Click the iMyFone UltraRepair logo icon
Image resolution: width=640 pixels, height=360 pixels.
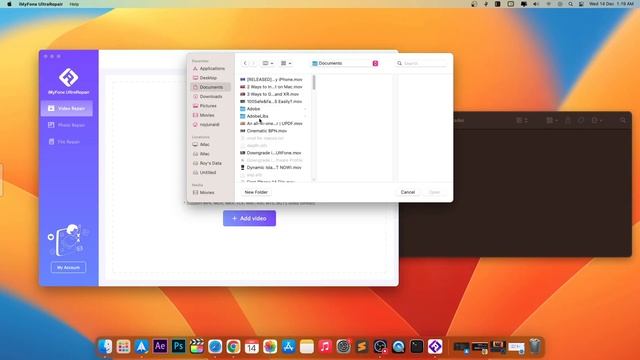68,77
